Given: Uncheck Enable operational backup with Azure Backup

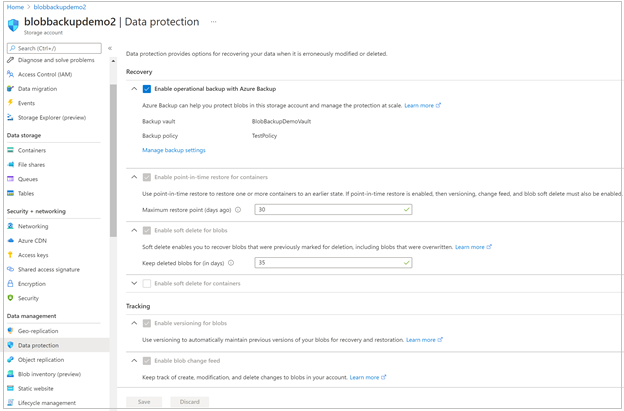Looking at the screenshot, I should point(147,89).
